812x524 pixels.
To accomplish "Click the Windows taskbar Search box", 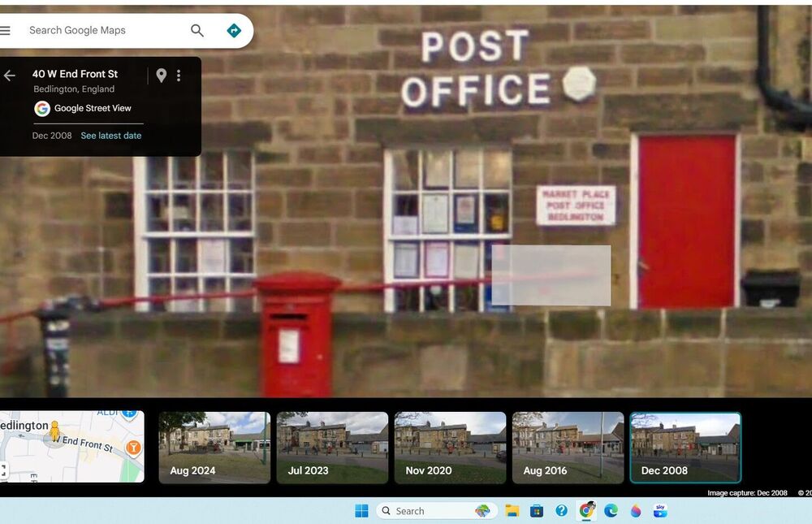I will tap(424, 511).
